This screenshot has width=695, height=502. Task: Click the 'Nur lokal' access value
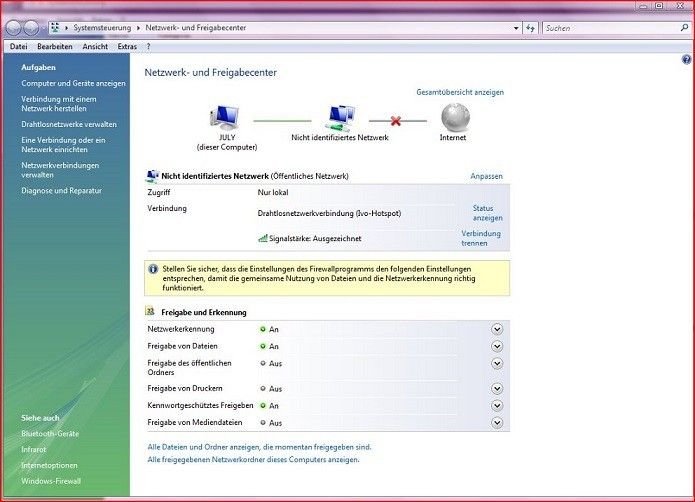tap(273, 192)
